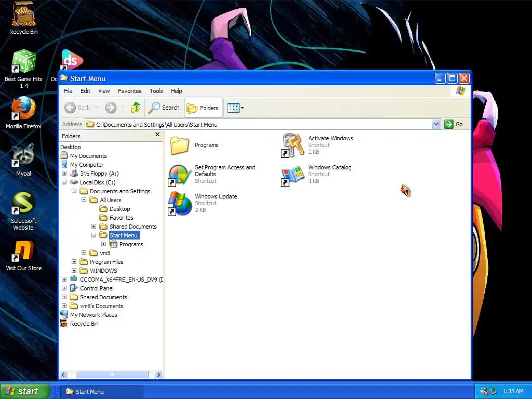Toggle the Folders pane button
The height and width of the screenshot is (399, 532).
(x=203, y=108)
